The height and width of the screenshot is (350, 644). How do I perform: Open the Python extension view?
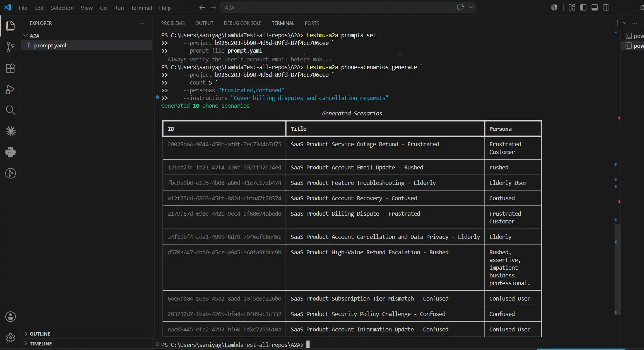tap(11, 152)
